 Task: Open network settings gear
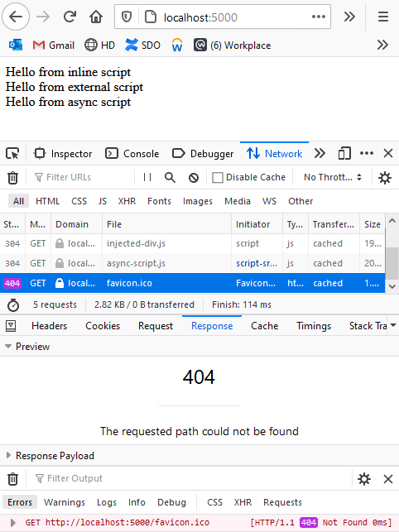pyautogui.click(x=384, y=177)
